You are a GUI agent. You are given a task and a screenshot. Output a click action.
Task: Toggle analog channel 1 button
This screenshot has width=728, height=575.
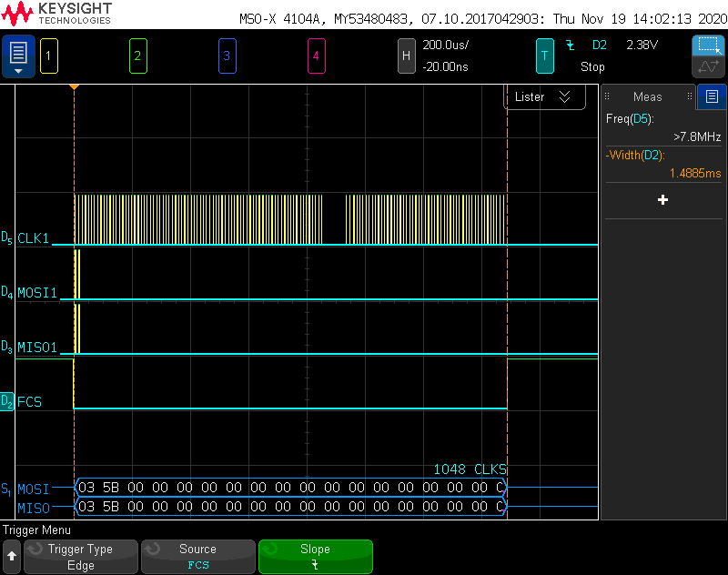coord(49,56)
